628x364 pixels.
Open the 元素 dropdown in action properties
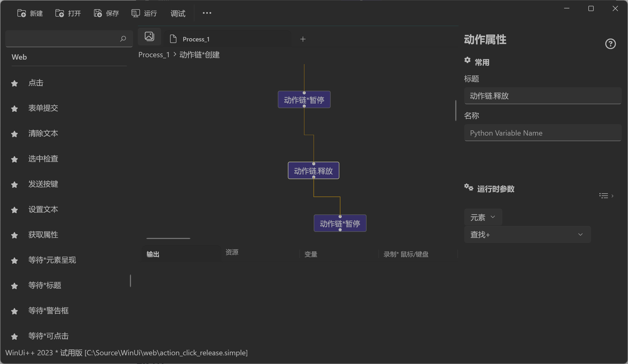click(483, 217)
